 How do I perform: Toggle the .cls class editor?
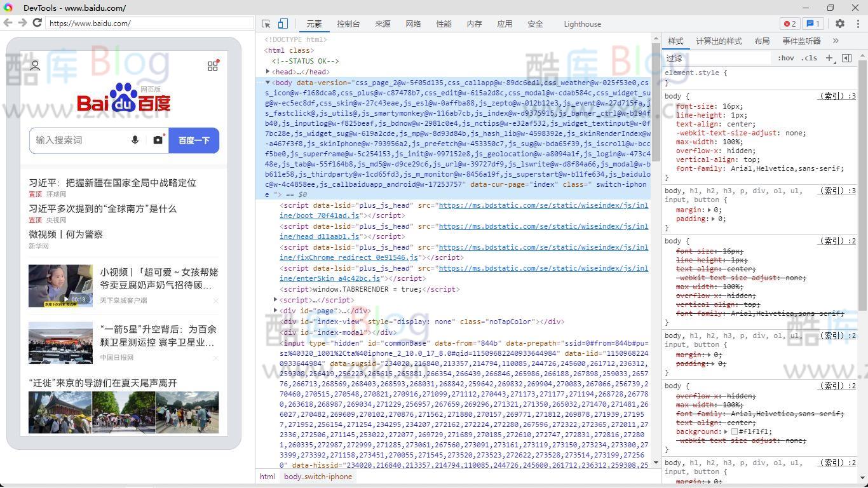pos(809,58)
